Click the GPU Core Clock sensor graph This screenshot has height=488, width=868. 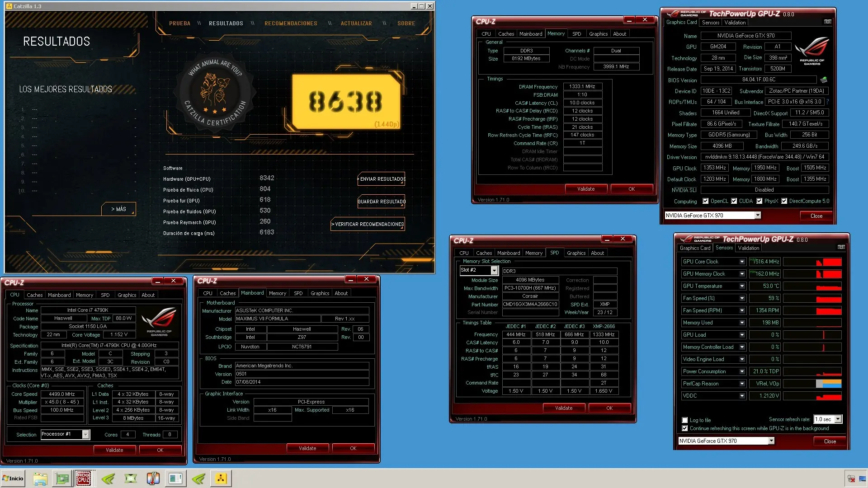pyautogui.click(x=812, y=262)
